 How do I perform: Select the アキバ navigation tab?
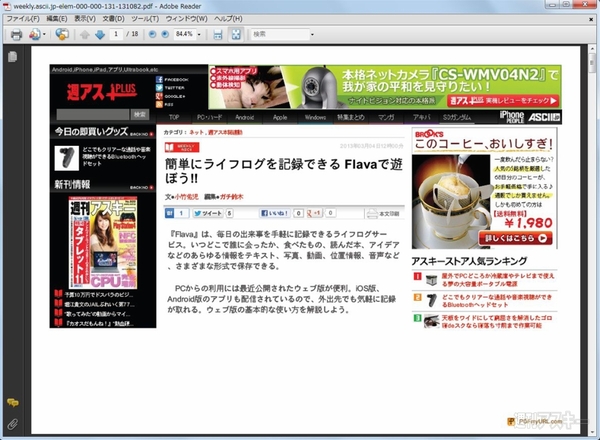(421, 117)
